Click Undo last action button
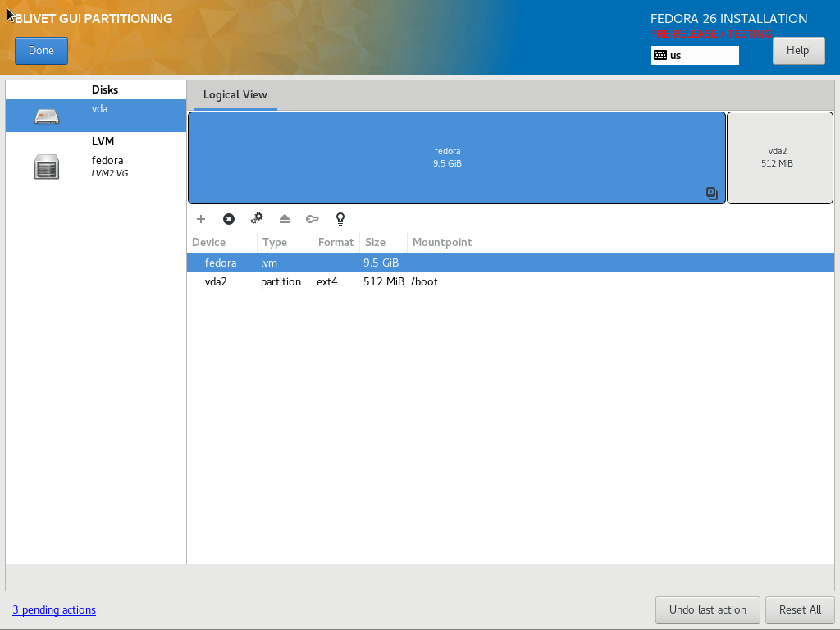The width and height of the screenshot is (840, 630). coord(708,609)
